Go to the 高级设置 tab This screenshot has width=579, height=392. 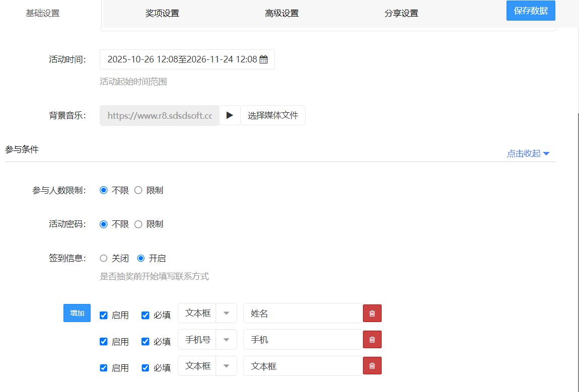[x=282, y=13]
